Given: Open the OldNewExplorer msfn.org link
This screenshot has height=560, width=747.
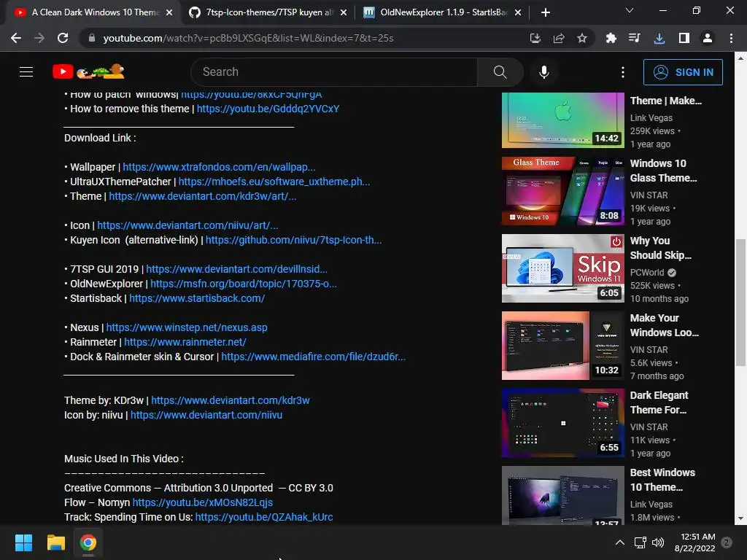Looking at the screenshot, I should tap(244, 284).
